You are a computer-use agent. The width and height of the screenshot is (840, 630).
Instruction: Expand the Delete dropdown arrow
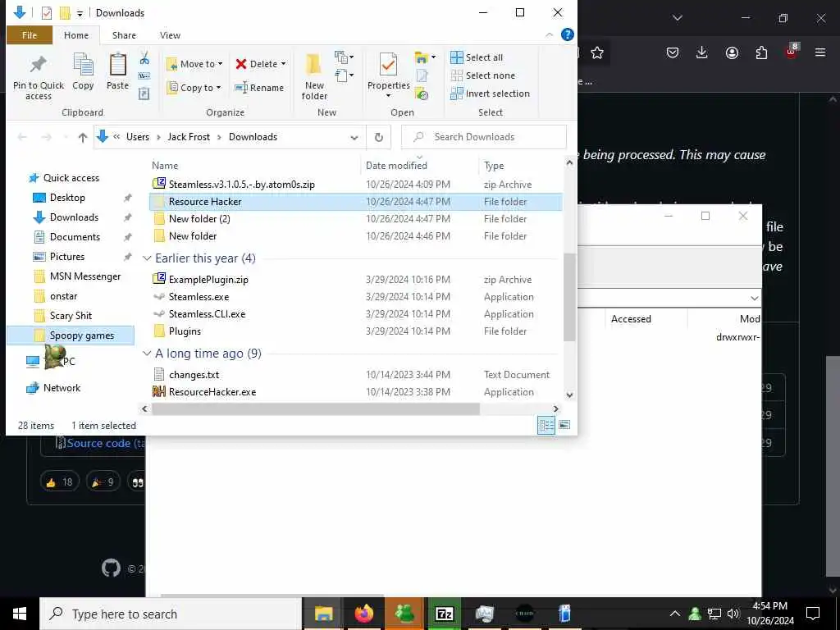(283, 64)
